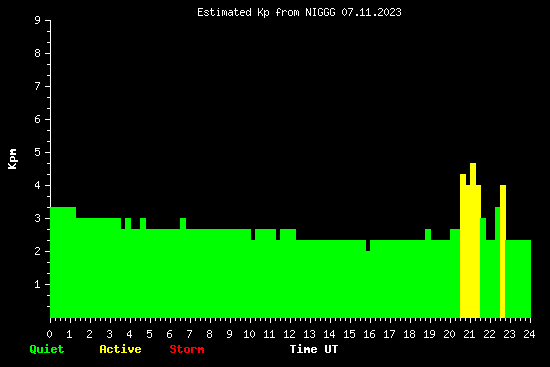550x367 pixels.
Task: Click the green bar dip near hour 16
Action: coord(368,246)
